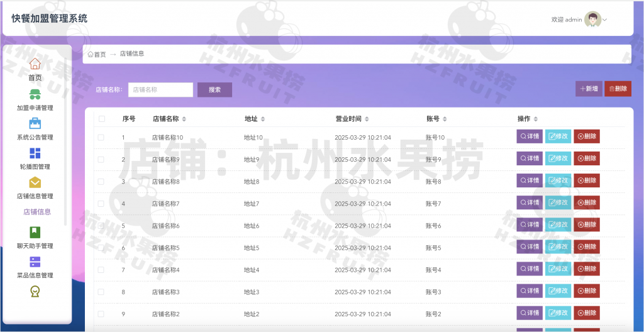Click 修改 for 店铺名称5
Viewport: 644px width, 332px height.
558,246
